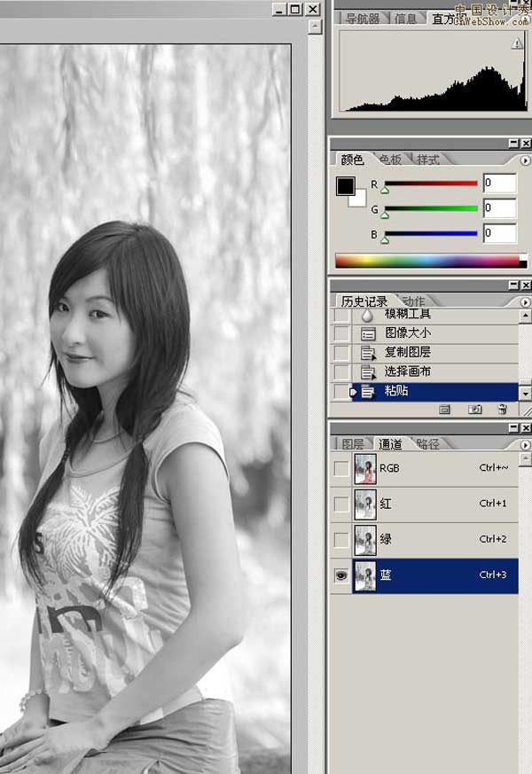532x774 pixels.
Task: Click create new document from state icon
Action: (x=445, y=410)
